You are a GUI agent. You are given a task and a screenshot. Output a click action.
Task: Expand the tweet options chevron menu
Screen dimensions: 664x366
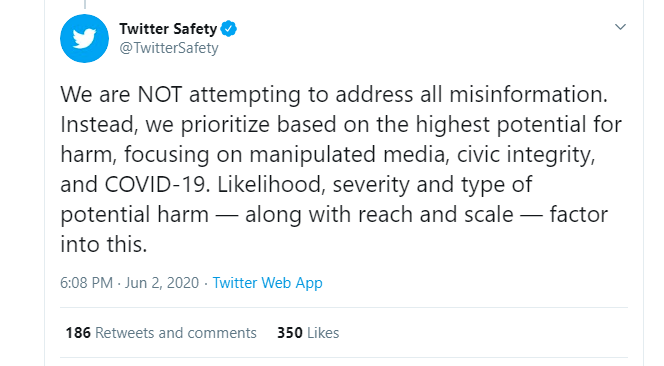pyautogui.click(x=620, y=27)
